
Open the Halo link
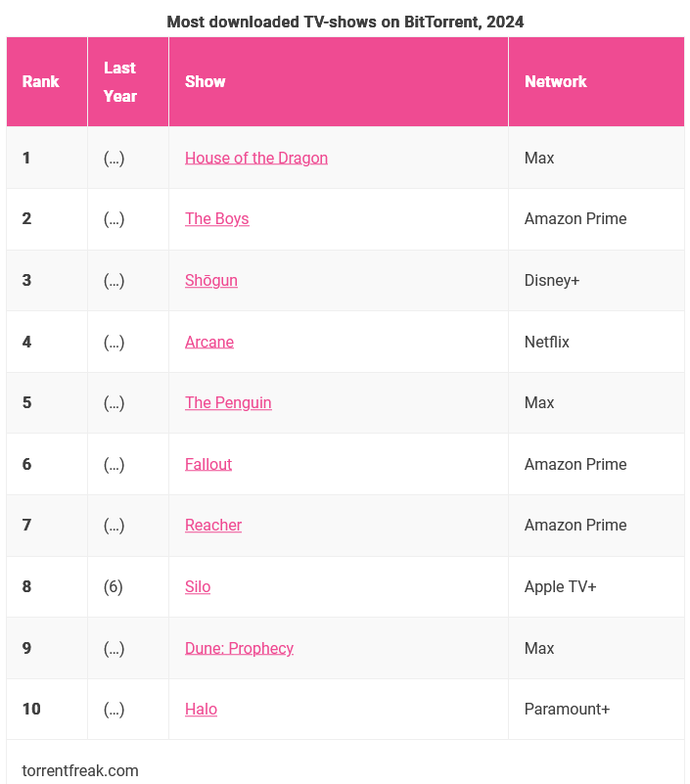click(201, 710)
